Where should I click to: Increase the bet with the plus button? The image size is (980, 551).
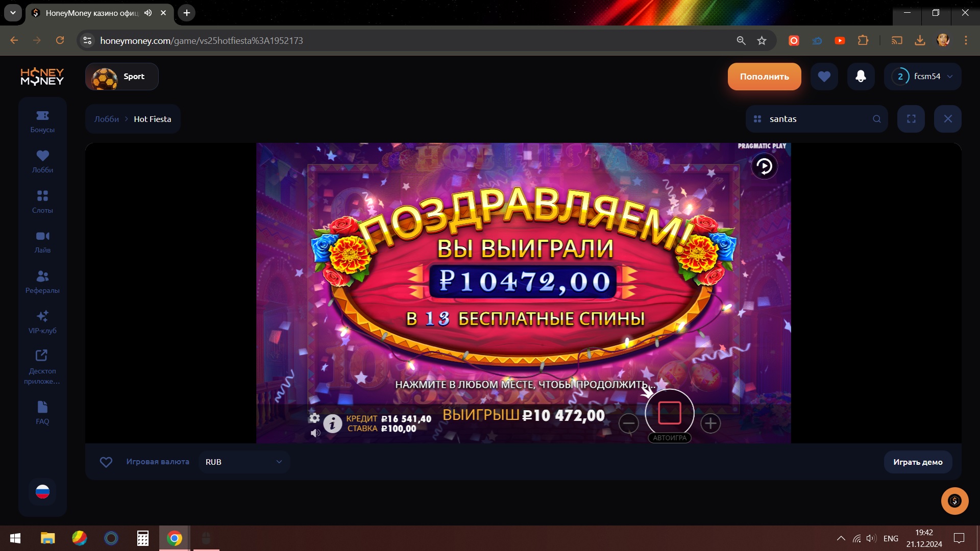point(710,423)
